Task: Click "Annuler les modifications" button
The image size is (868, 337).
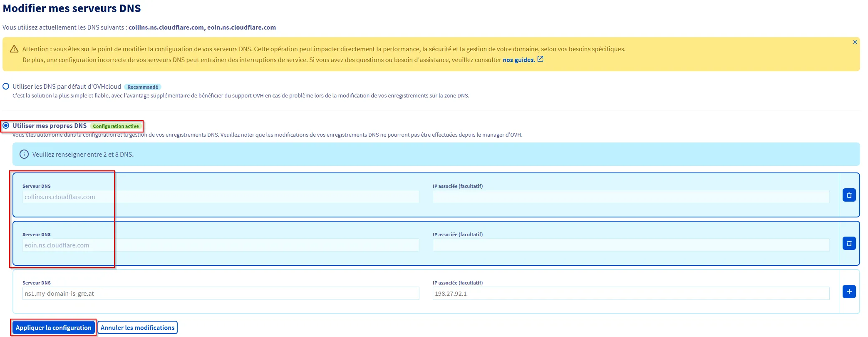Action: pos(137,328)
